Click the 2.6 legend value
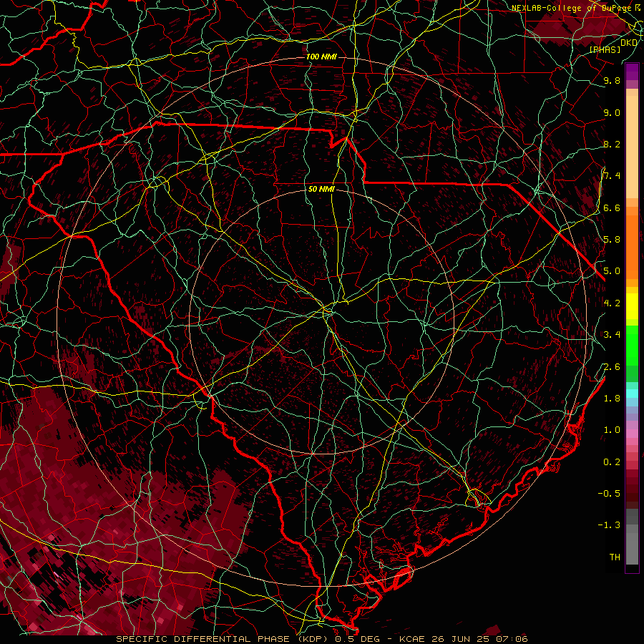644x644 pixels. click(x=612, y=367)
